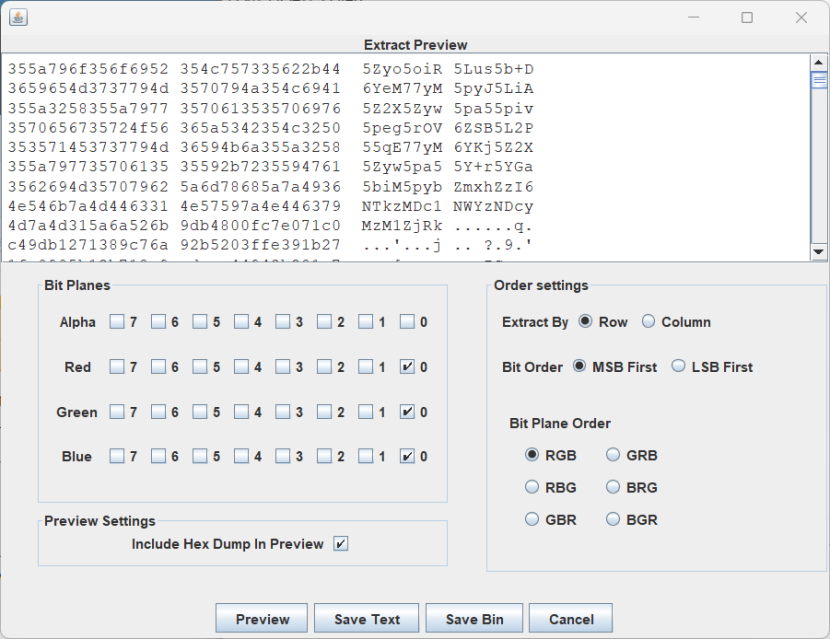Select GRB bit plane order
830x639 pixels.
[x=613, y=455]
